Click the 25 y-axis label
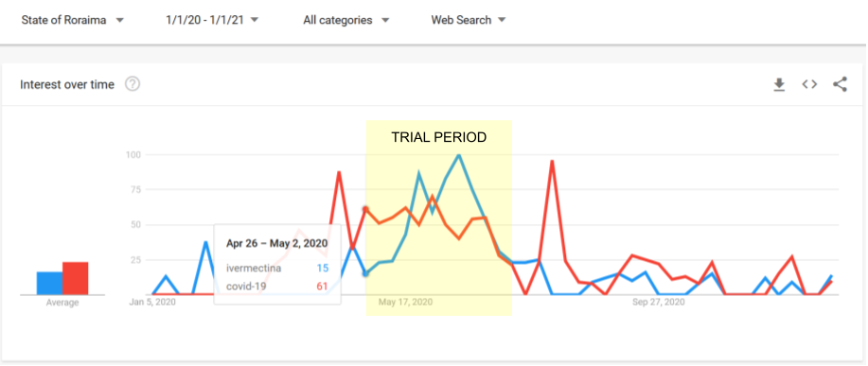868x366 pixels. click(136, 260)
